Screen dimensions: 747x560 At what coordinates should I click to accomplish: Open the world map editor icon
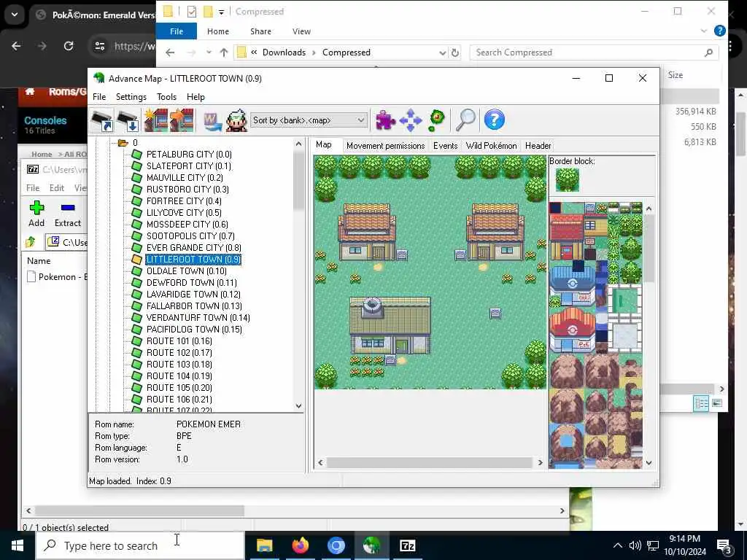point(212,120)
